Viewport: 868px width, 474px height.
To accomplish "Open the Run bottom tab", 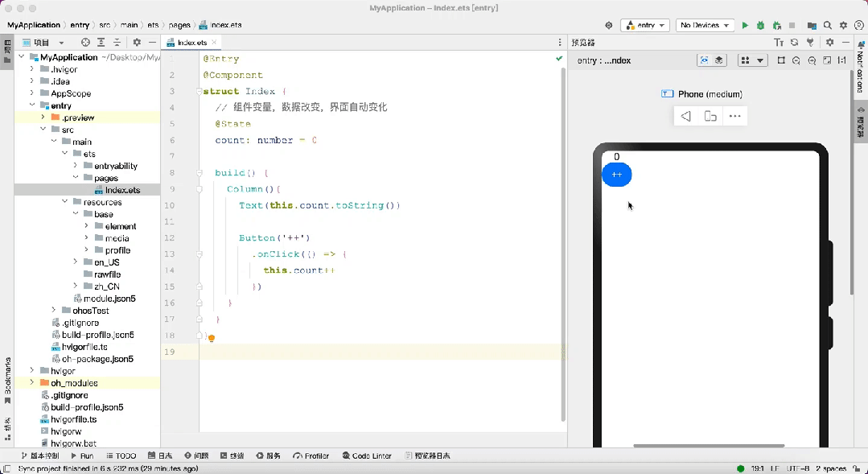I will [82, 455].
